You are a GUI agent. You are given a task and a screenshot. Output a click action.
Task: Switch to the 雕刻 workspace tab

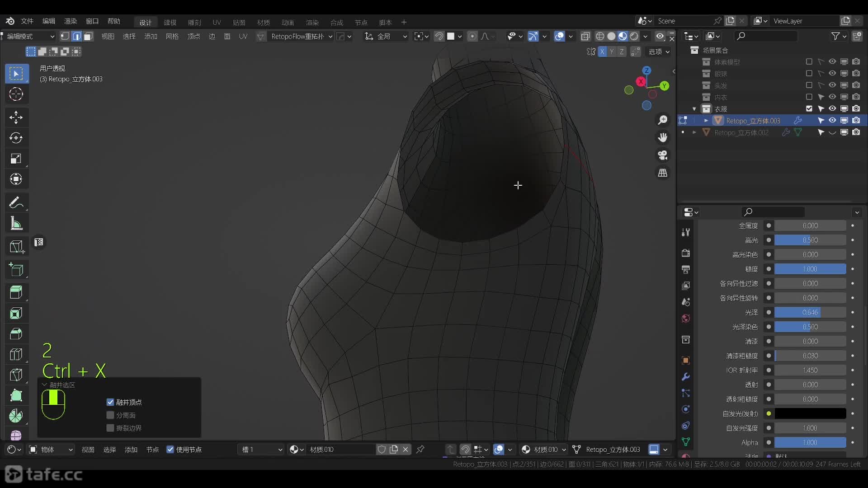194,22
